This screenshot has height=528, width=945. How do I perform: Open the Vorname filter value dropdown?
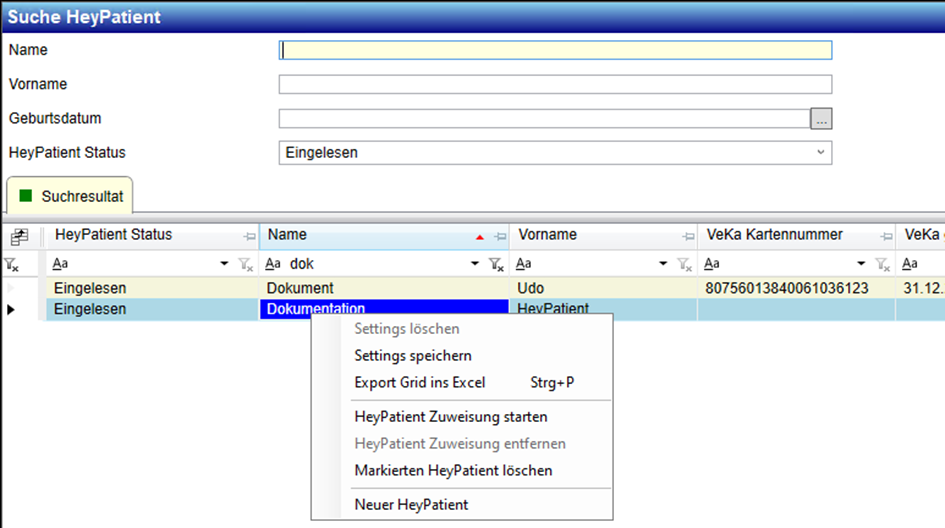(663, 263)
